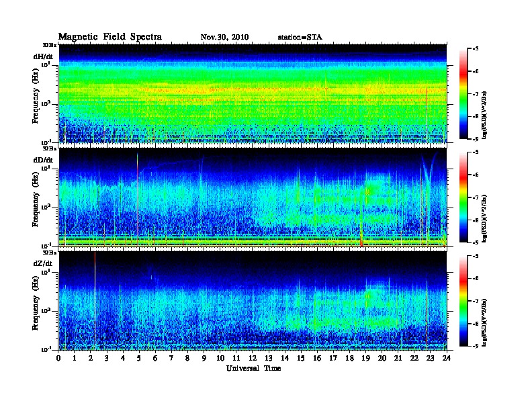
Task: Click the 'station=STA' label
Action: pyautogui.click(x=300, y=38)
